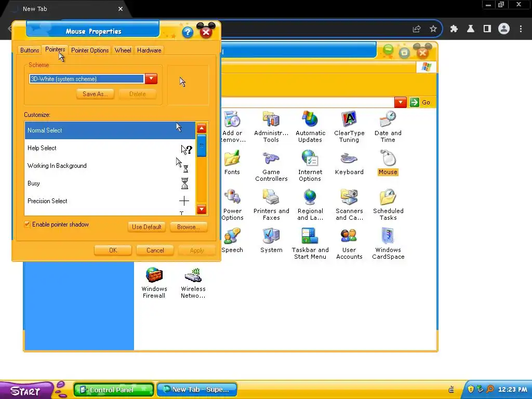The width and height of the screenshot is (532, 399).
Task: Select the New Tab browser tab
Action: (x=66, y=9)
